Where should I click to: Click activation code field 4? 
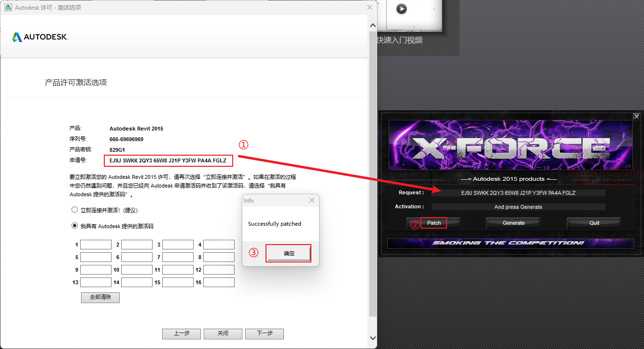pyautogui.click(x=219, y=245)
